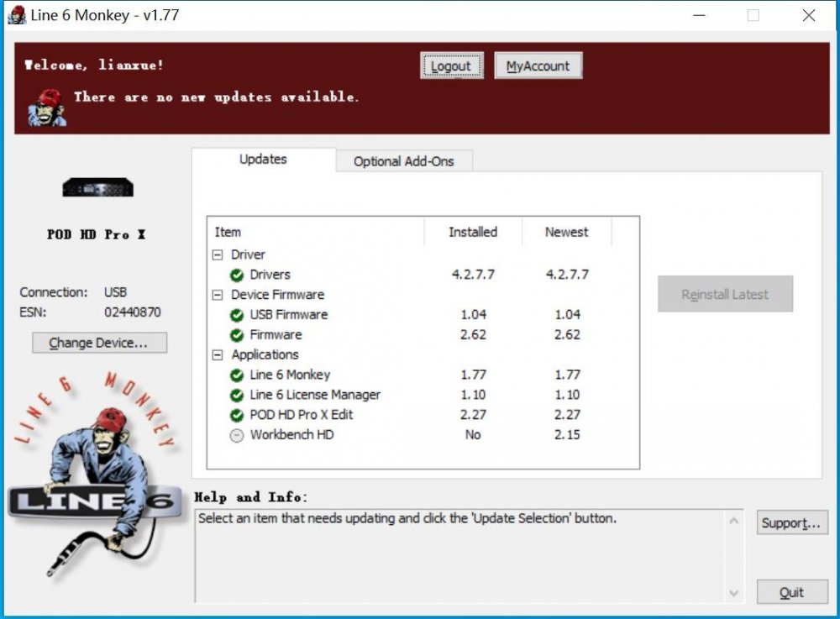Select the Updates tab
This screenshot has height=619, width=840.
(263, 160)
